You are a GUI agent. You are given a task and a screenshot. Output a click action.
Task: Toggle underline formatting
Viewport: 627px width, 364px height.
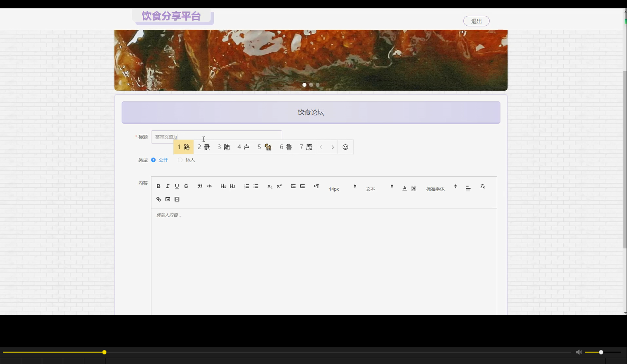[x=177, y=186]
